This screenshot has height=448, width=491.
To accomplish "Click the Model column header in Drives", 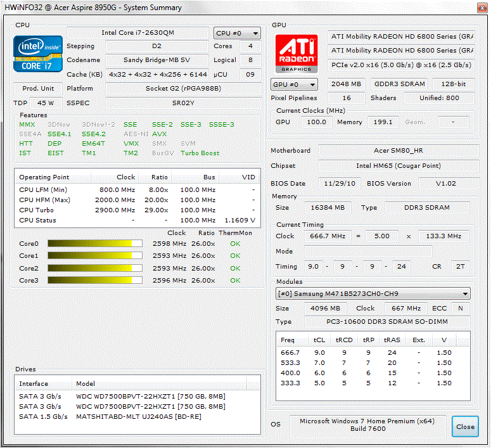I will pos(159,383).
